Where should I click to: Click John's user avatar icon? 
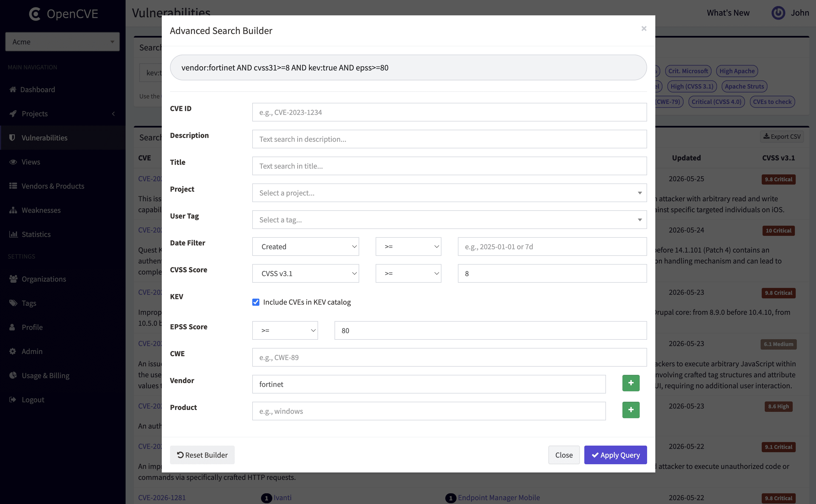[x=778, y=13]
